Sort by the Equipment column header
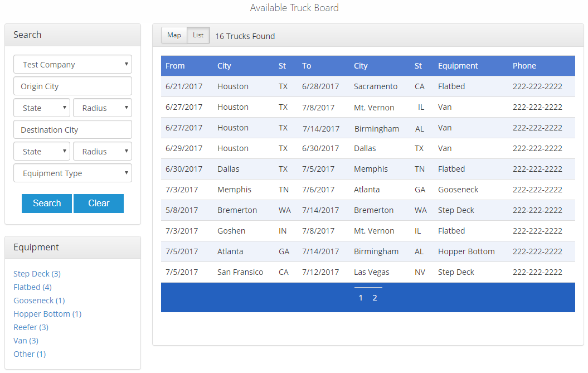The height and width of the screenshot is (373, 588). [x=458, y=66]
